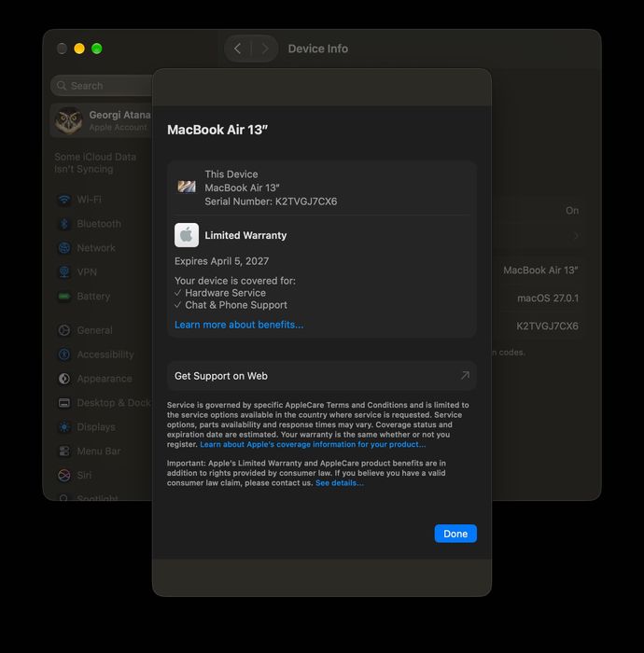
Task: Open Siri settings icon
Action: pyautogui.click(x=64, y=475)
